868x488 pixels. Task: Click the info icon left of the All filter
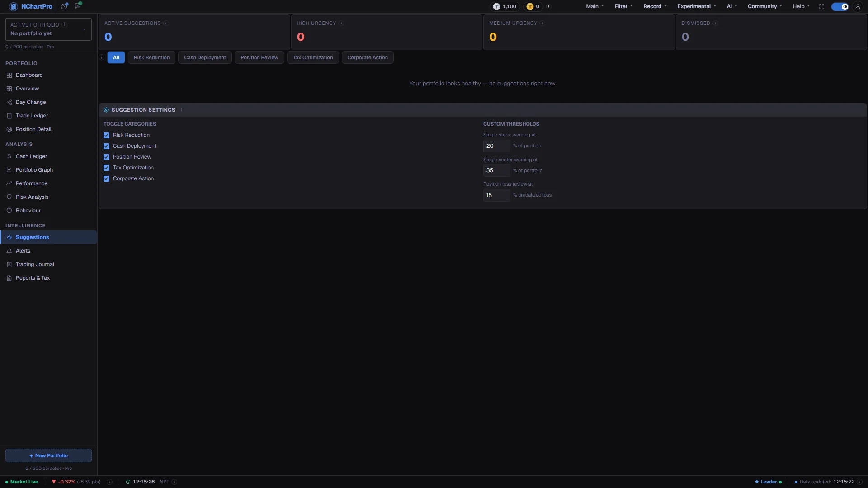102,57
